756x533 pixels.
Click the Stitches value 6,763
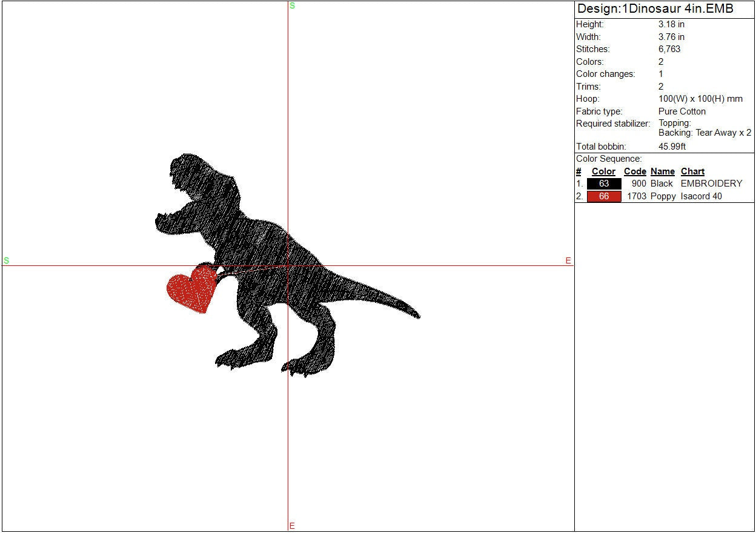pyautogui.click(x=669, y=49)
